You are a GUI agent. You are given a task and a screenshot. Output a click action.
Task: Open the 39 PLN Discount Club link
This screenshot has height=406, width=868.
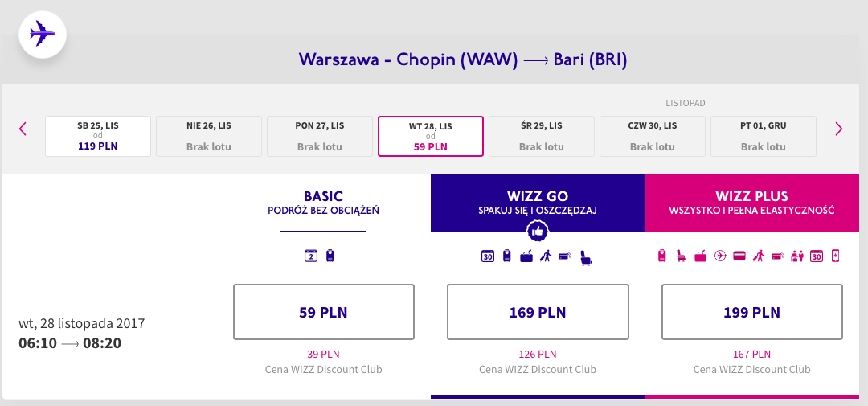323,354
